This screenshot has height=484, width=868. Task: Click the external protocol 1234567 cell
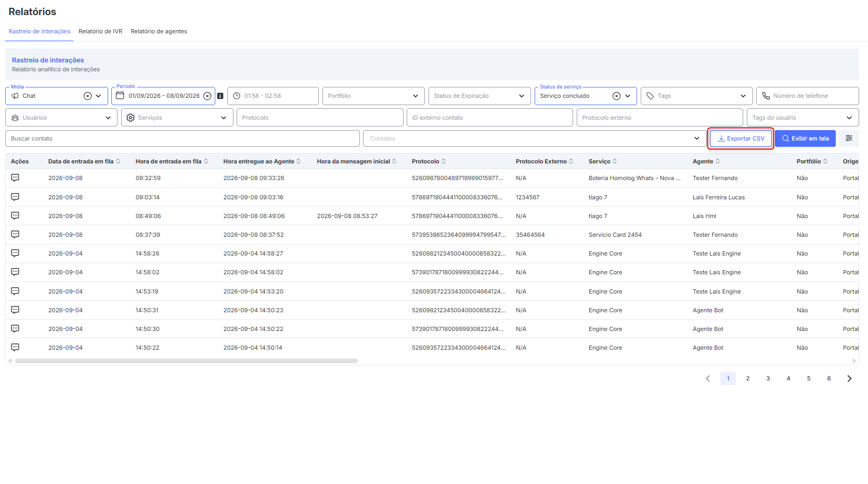(x=527, y=197)
